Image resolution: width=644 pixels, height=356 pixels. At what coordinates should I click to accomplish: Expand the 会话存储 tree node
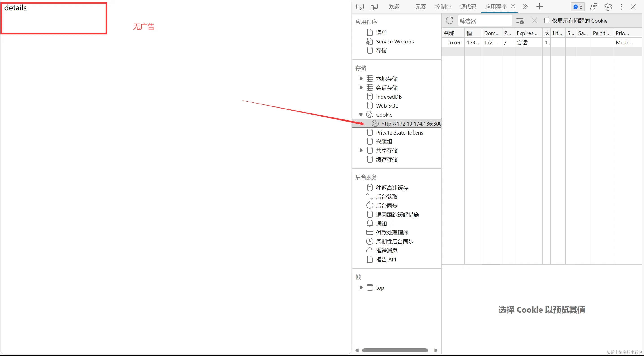click(361, 88)
